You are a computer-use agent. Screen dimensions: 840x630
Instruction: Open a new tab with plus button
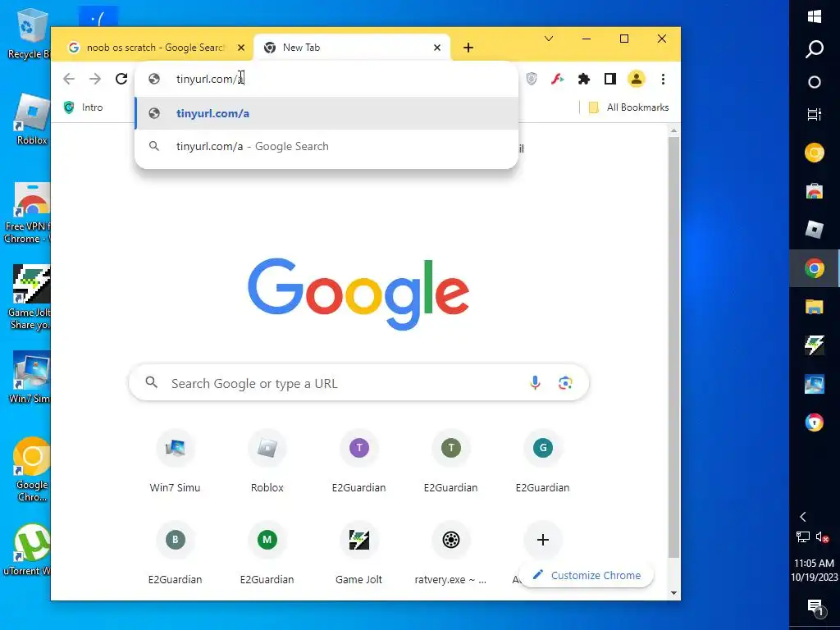[468, 48]
